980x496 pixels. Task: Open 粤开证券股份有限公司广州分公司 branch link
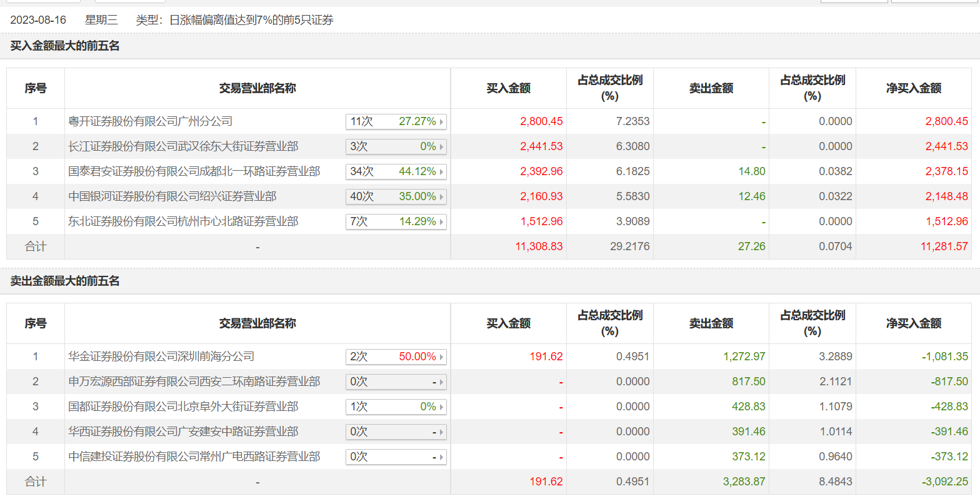coord(151,121)
